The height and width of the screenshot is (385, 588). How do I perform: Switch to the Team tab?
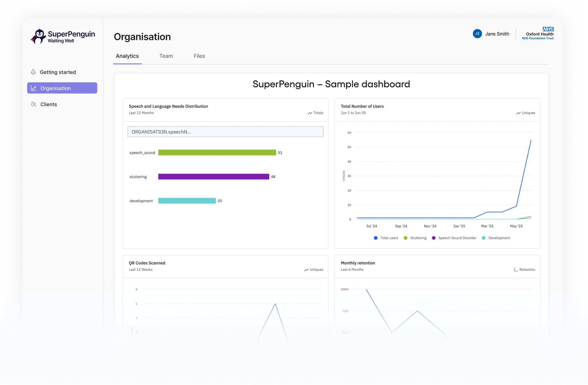(x=166, y=56)
